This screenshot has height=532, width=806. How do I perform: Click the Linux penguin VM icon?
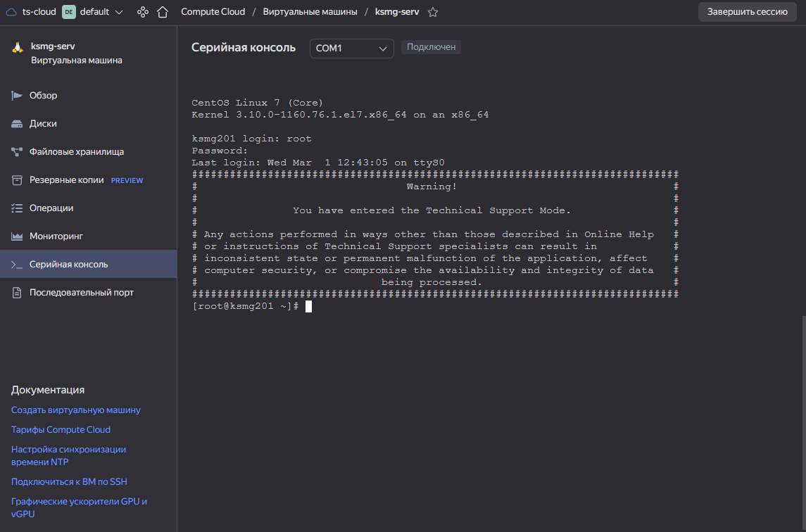coord(18,47)
